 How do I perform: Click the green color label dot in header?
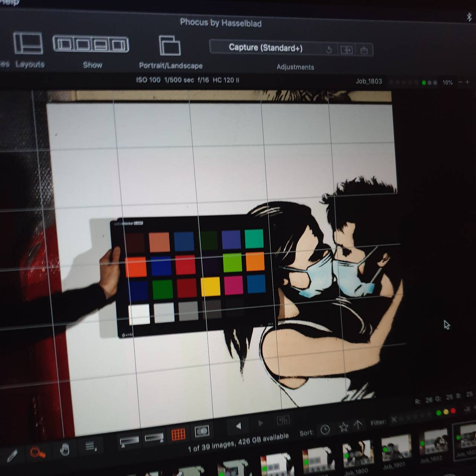coord(424,83)
